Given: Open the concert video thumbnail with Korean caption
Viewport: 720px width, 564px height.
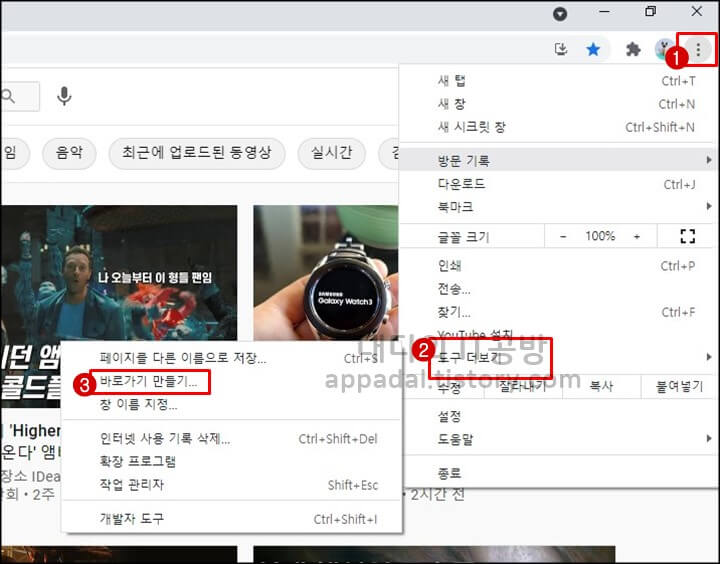Looking at the screenshot, I should coord(119,273).
